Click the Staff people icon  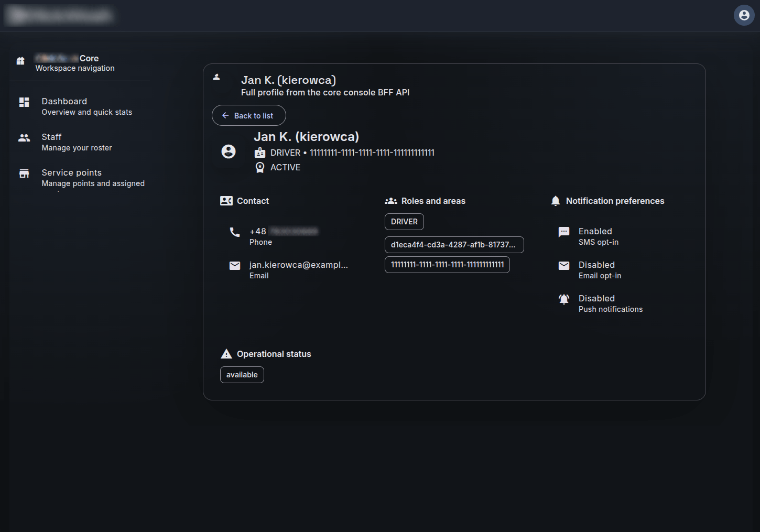pos(24,138)
